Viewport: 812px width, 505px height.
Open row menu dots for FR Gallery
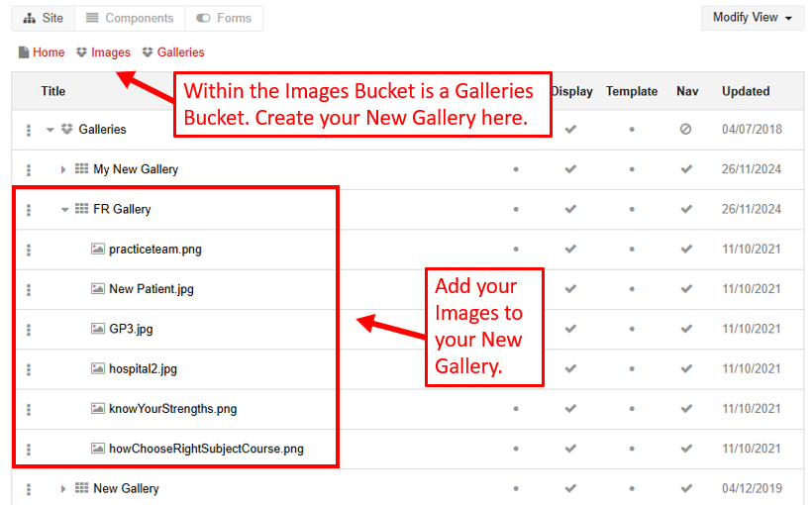(29, 209)
